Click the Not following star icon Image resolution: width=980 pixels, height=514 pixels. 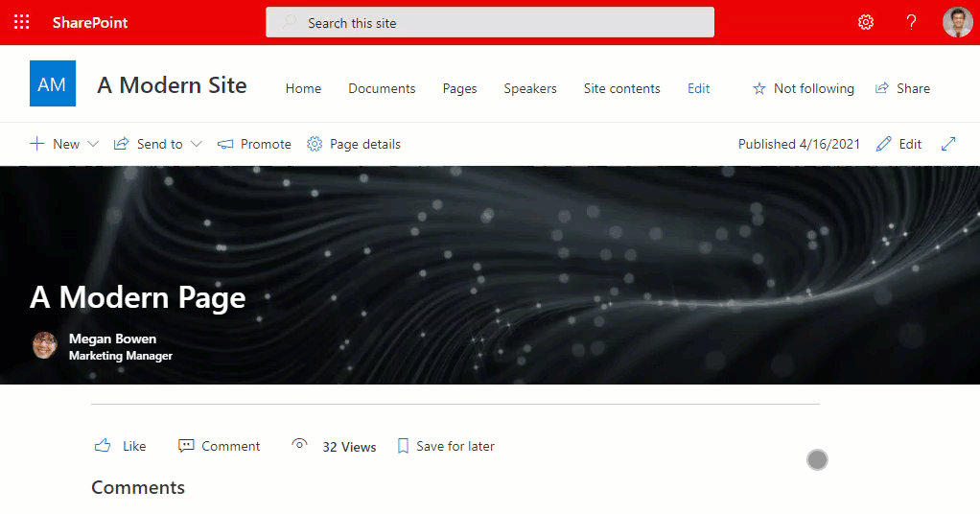(758, 89)
